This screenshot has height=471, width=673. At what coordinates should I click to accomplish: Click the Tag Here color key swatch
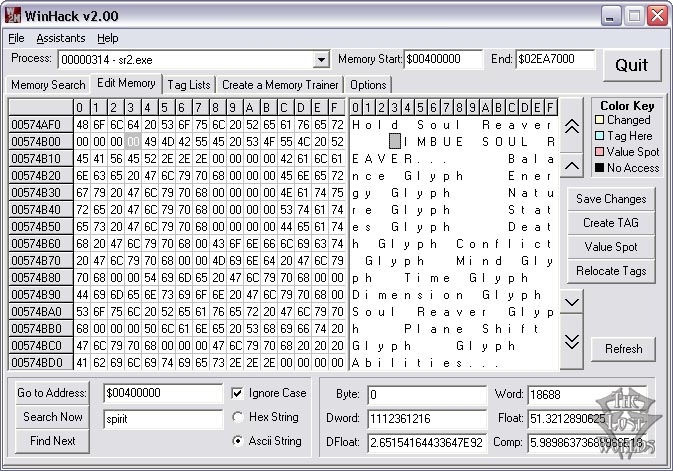(x=600, y=136)
